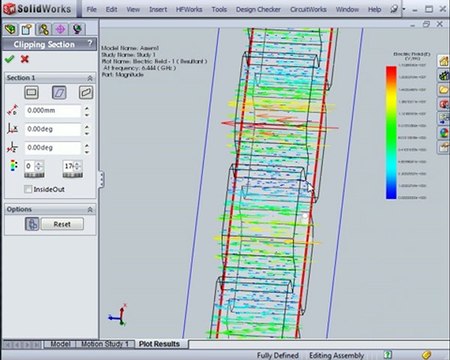The image size is (450, 360).
Task: Click the "Editing Assembly" status text
Action: click(336, 355)
